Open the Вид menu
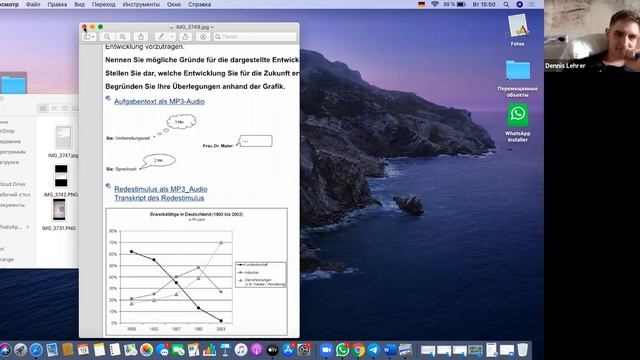The height and width of the screenshot is (360, 640). (79, 4)
